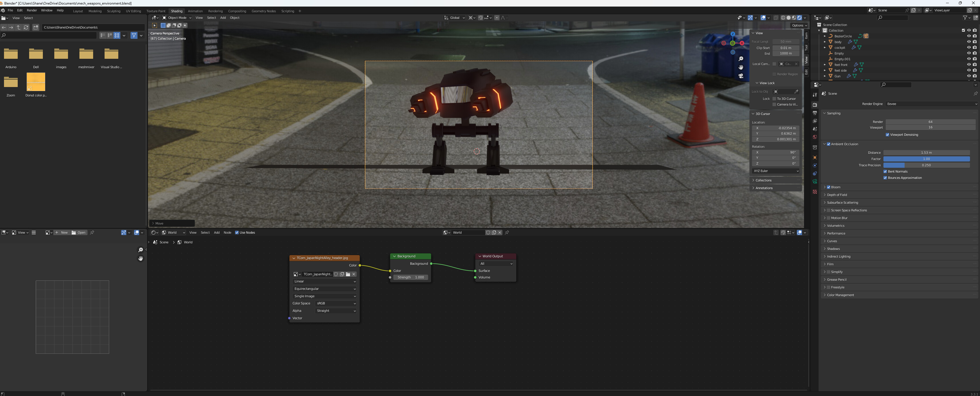Hide the Gun object in the outliner
The width and height of the screenshot is (980, 396).
(x=969, y=76)
